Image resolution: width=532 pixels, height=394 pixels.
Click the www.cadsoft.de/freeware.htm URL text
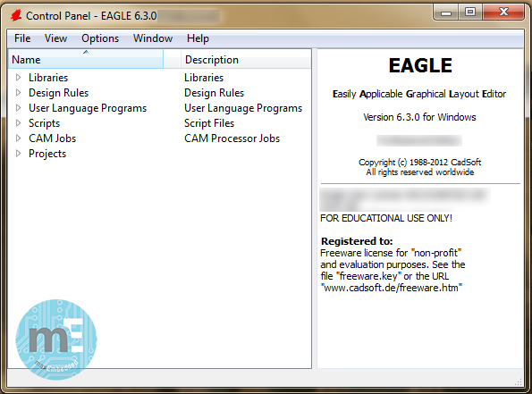(392, 288)
